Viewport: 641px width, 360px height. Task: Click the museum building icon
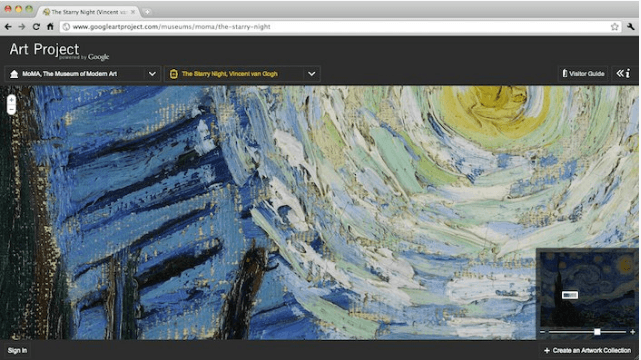[x=14, y=74]
